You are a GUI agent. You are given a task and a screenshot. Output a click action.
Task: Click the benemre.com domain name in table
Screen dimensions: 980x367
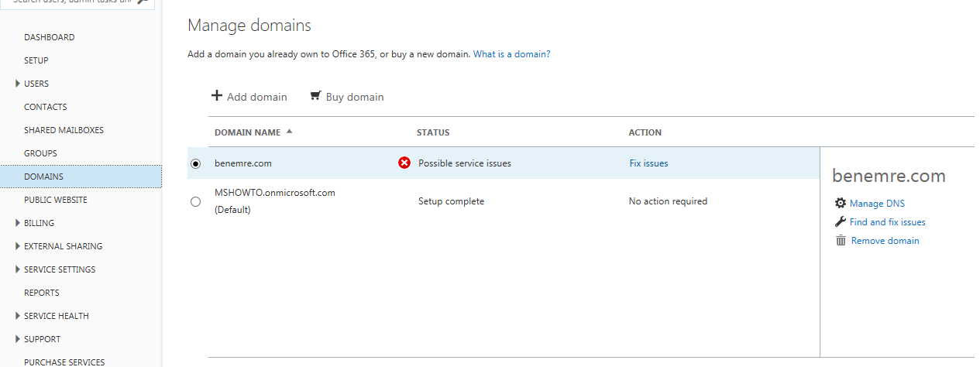(243, 163)
